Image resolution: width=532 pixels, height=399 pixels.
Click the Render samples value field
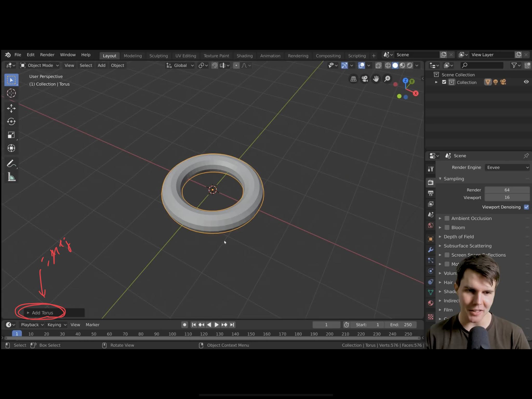[507, 190]
